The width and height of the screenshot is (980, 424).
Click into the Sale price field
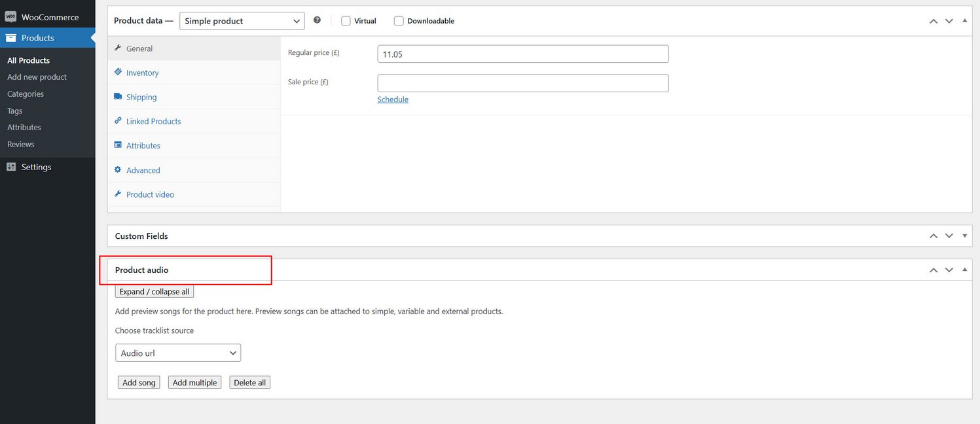tap(522, 83)
